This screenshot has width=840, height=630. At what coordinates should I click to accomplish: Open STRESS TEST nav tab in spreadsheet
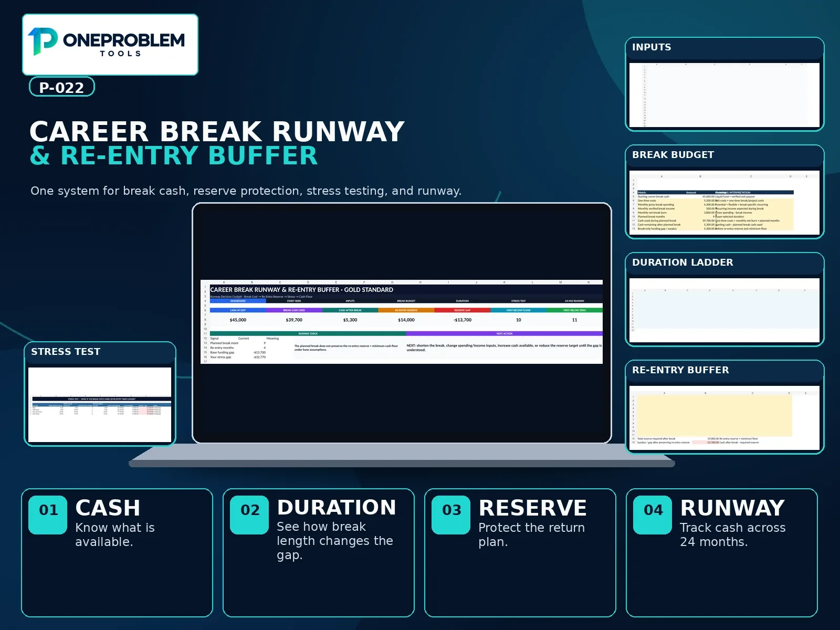click(x=519, y=301)
